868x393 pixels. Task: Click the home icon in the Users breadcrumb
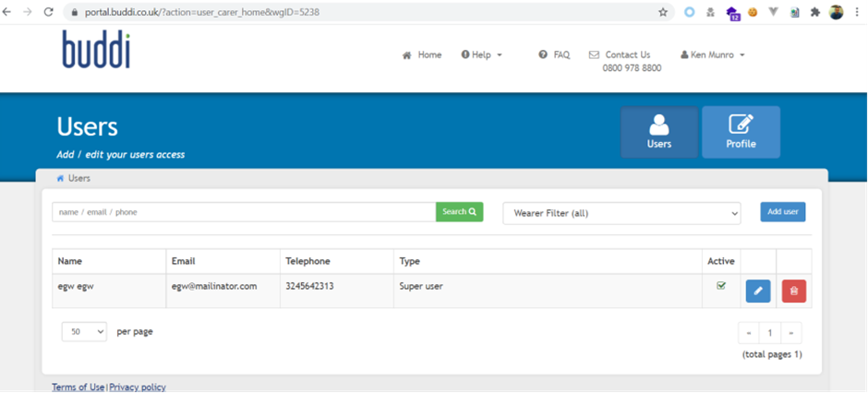point(61,178)
